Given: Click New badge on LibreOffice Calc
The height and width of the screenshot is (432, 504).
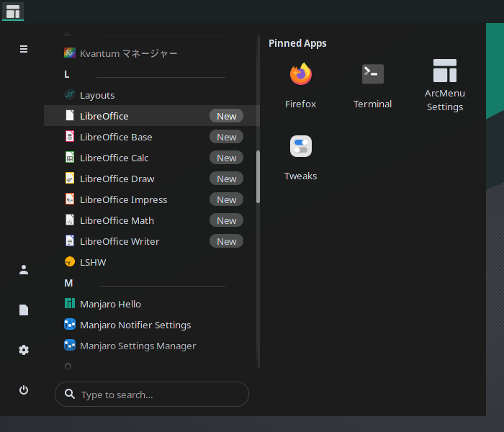Looking at the screenshot, I should click(226, 158).
